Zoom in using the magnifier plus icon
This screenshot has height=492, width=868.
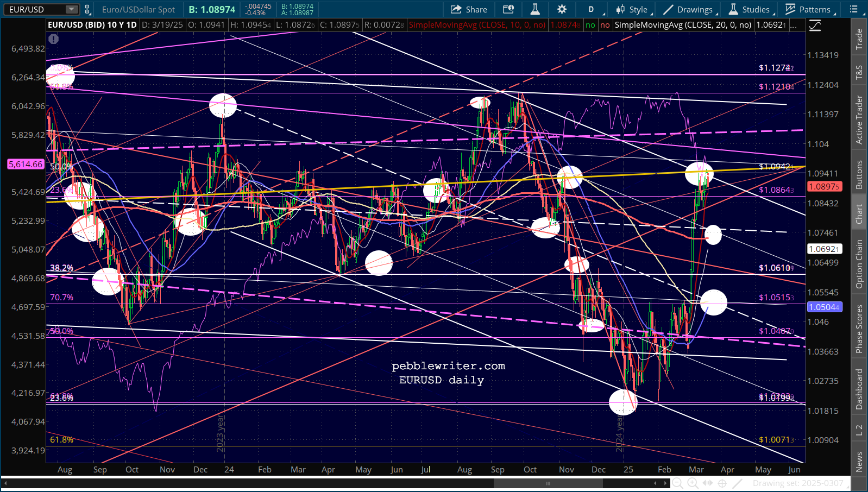click(693, 483)
